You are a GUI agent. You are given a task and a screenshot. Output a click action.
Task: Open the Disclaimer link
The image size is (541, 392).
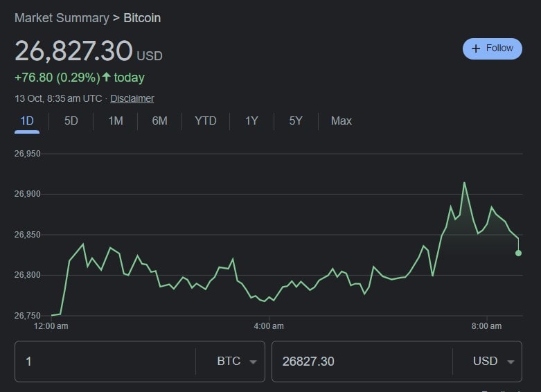pos(132,98)
